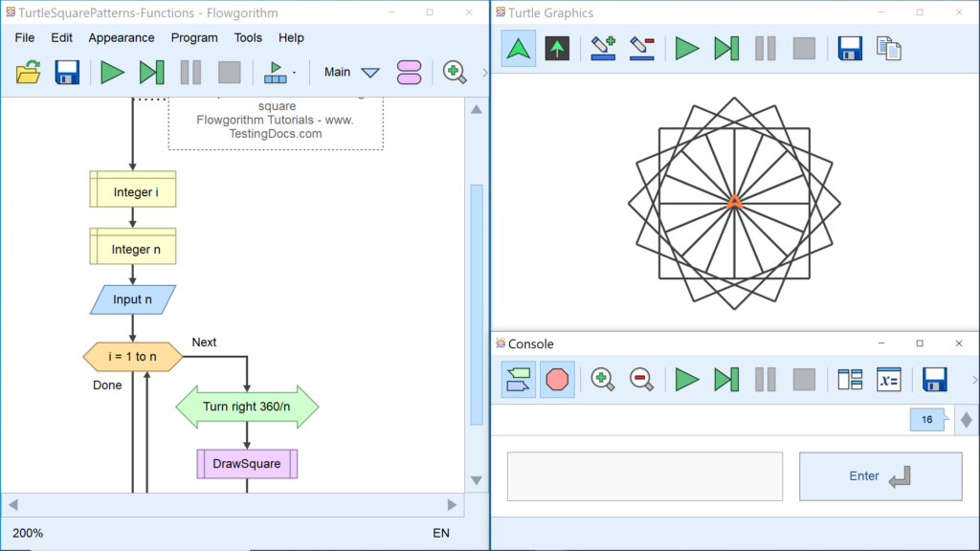Open the Program menu
The image size is (980, 551).
[x=194, y=37]
